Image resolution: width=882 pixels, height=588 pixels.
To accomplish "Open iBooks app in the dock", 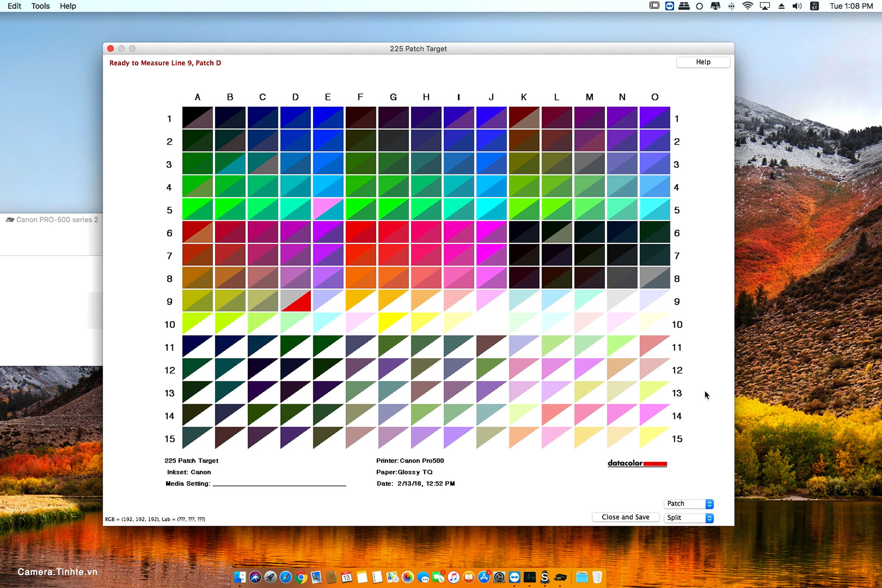I will (469, 577).
